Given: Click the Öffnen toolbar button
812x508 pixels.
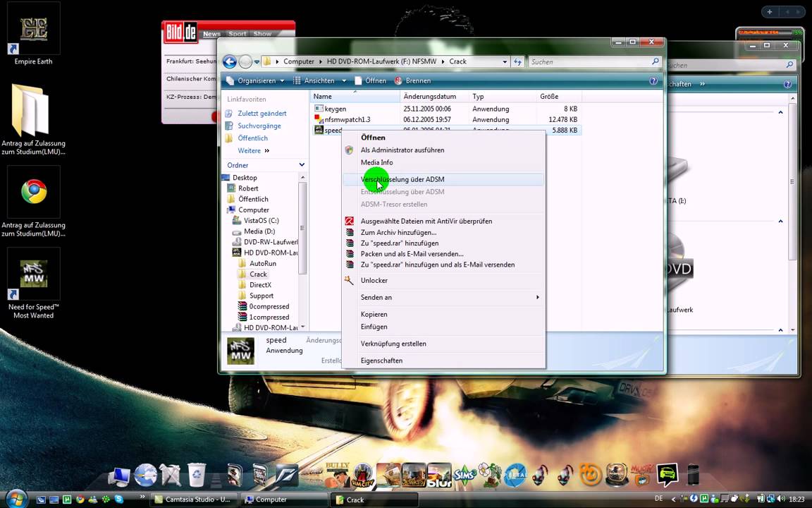Looking at the screenshot, I should (x=370, y=81).
